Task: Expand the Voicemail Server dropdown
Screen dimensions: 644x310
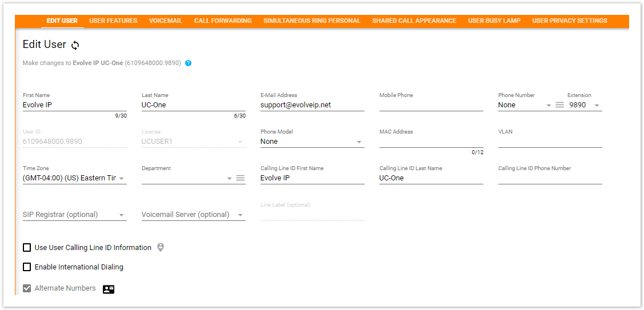Action: pos(241,215)
